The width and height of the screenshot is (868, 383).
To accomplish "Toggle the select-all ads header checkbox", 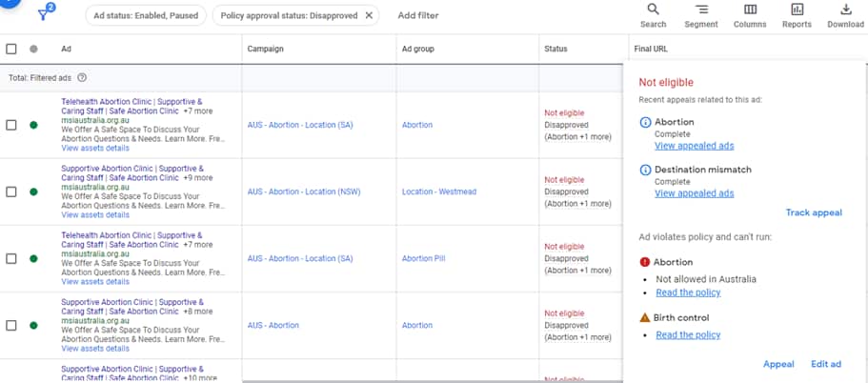I will [11, 49].
